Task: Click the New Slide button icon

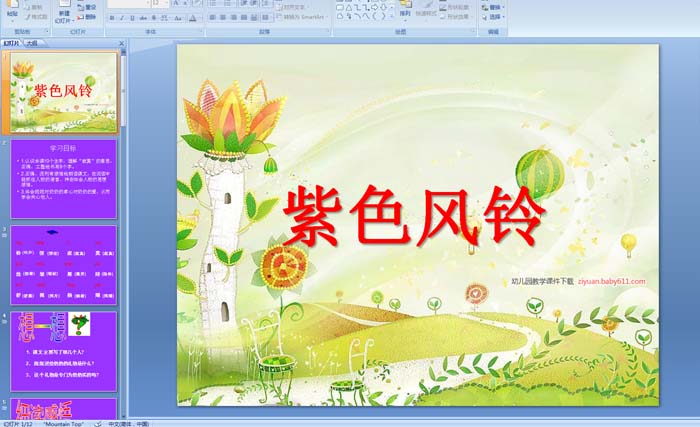Action: (x=65, y=12)
